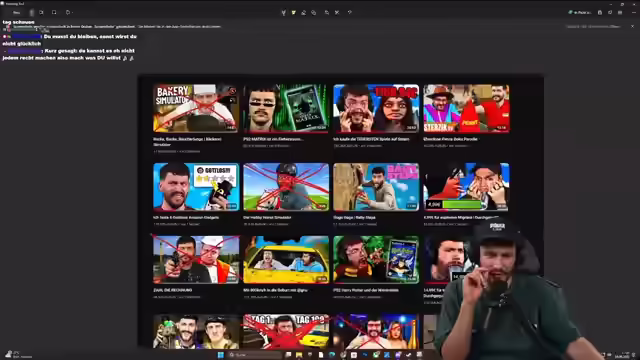Open the snip delay timer dropdown
This screenshot has height=360, width=640.
tap(69, 13)
